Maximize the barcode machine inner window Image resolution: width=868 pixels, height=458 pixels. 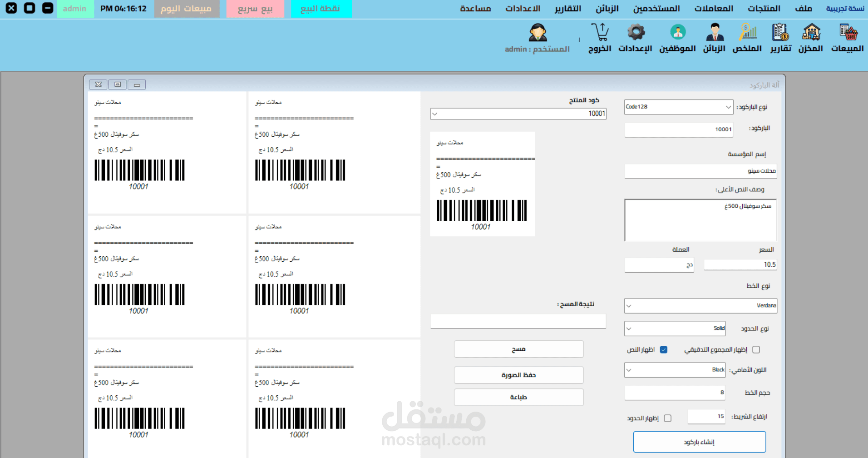[118, 85]
